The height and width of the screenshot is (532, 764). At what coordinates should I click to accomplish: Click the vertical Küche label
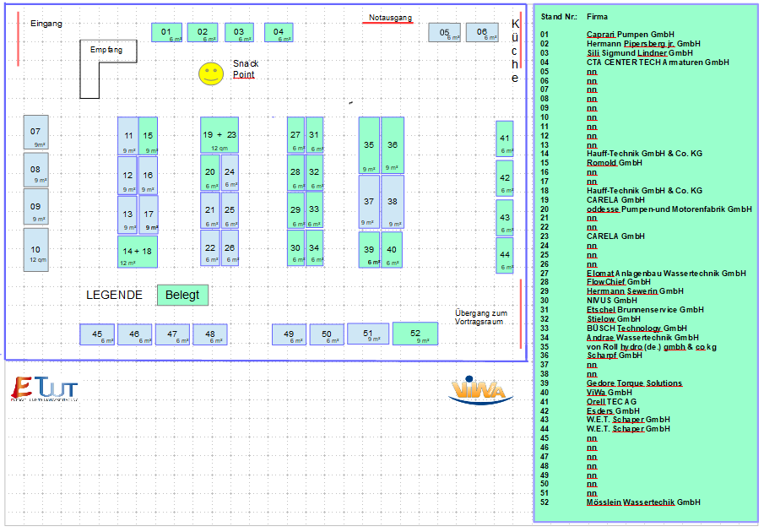click(515, 51)
